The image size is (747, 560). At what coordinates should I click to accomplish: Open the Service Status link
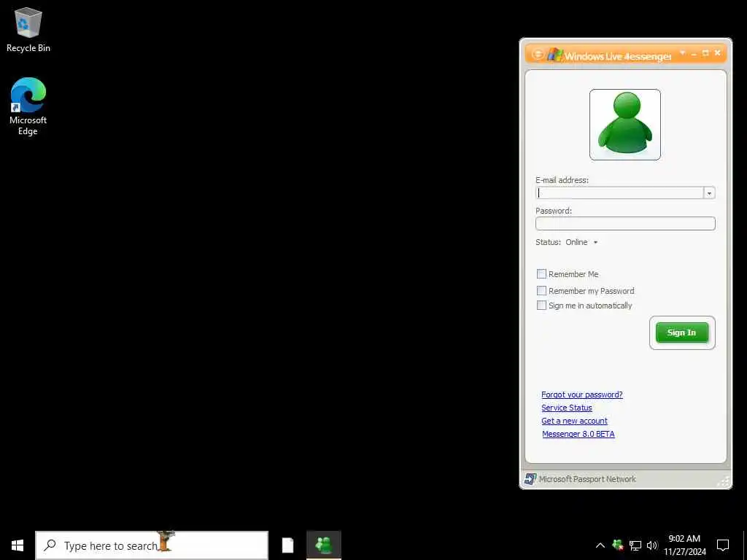pos(566,408)
